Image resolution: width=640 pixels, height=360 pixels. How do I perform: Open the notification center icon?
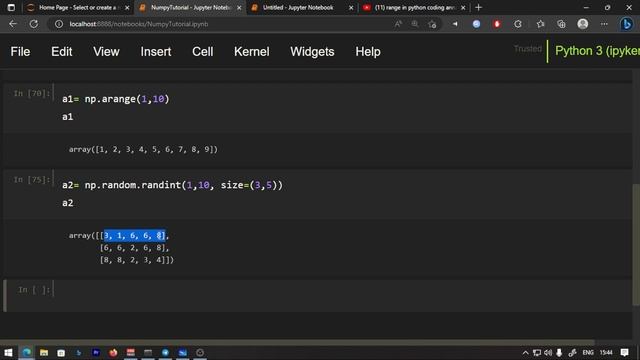click(624, 352)
